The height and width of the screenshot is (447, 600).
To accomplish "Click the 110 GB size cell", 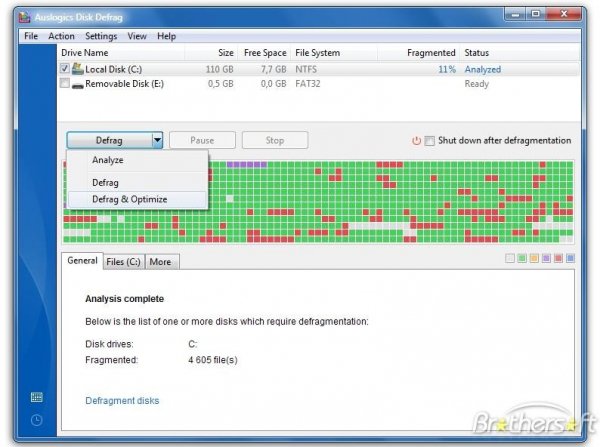I will [220, 69].
